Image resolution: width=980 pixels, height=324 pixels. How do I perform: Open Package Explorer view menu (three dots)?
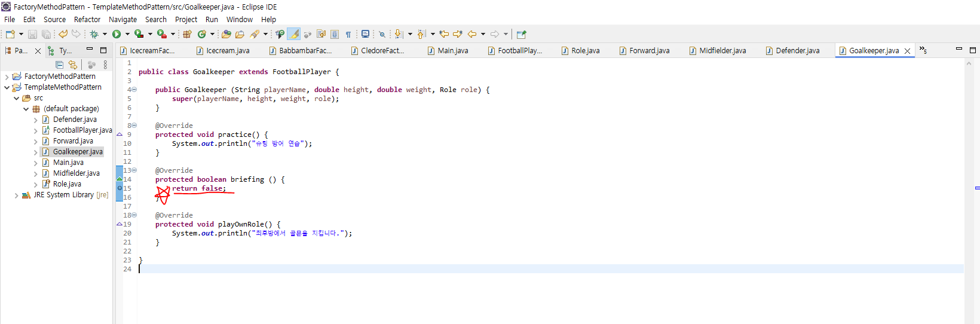[105, 65]
